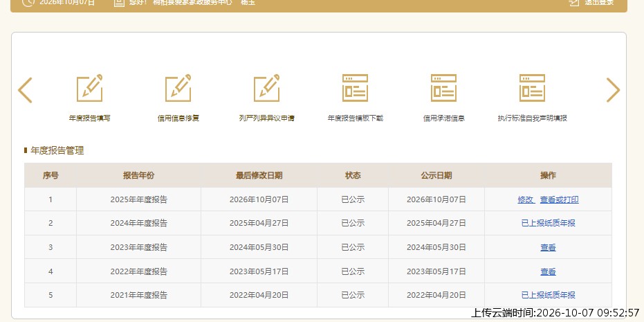
Task: Click 已公示 status in 2025 report row
Action: (353, 200)
